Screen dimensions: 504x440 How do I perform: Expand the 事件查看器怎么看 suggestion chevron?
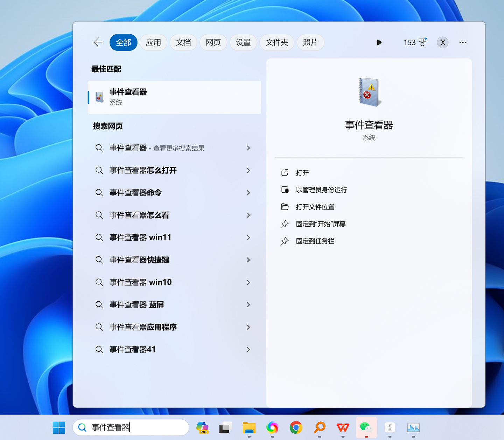(x=248, y=215)
